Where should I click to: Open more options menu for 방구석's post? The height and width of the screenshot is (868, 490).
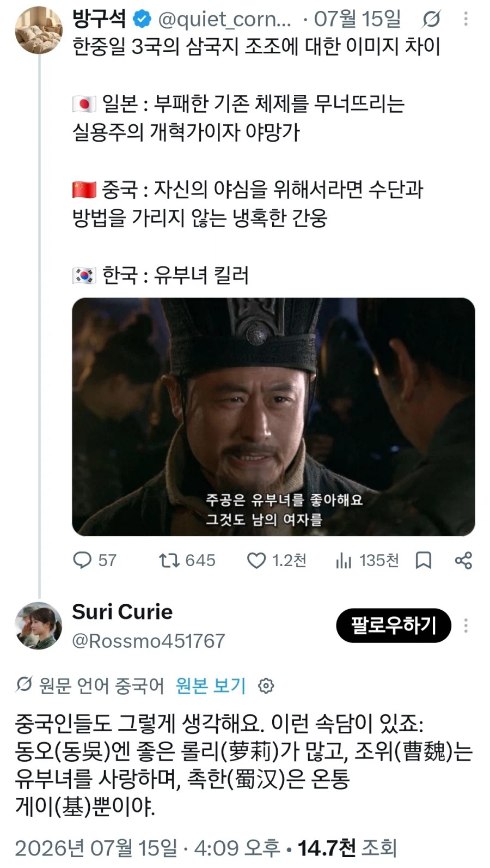(x=465, y=20)
